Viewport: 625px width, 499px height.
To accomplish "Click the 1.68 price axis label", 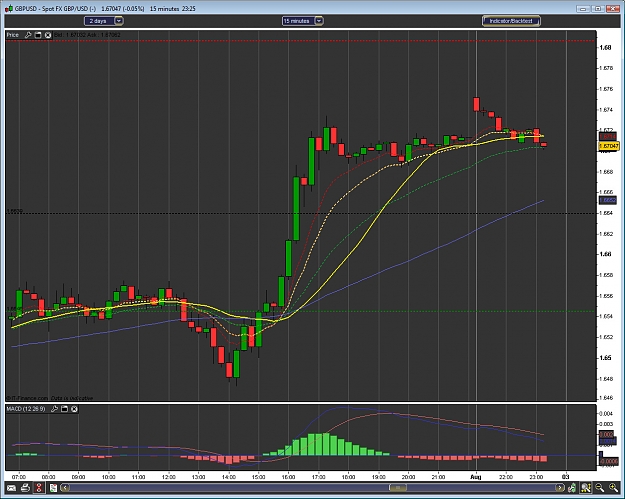I will (x=605, y=47).
